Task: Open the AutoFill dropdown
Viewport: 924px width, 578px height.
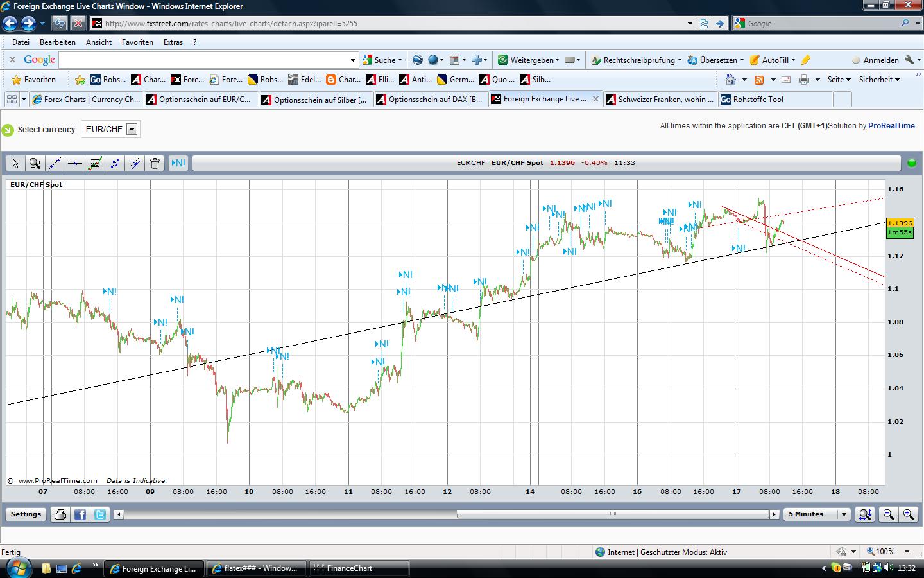Action: (x=773, y=60)
